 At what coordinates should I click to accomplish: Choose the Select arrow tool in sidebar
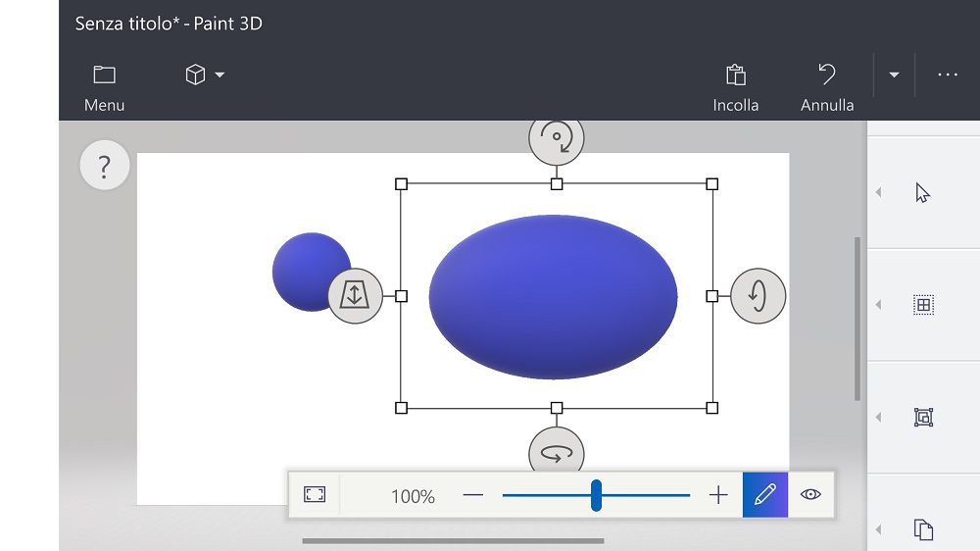coord(922,192)
